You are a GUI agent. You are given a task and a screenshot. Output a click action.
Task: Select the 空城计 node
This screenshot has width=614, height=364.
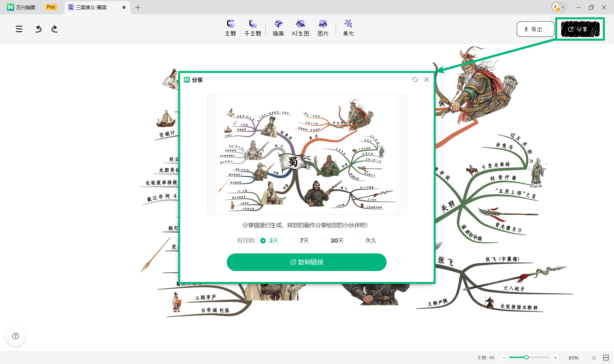click(x=167, y=134)
